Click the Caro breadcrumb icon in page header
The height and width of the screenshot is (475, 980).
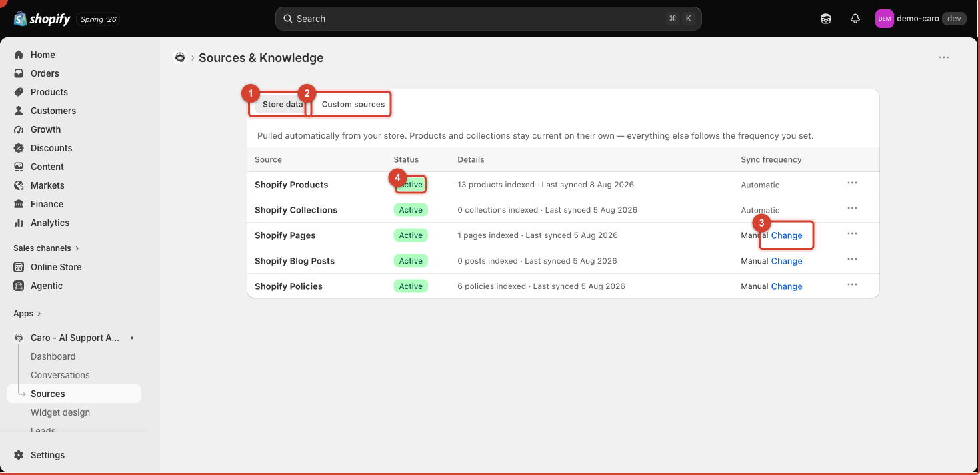(180, 57)
